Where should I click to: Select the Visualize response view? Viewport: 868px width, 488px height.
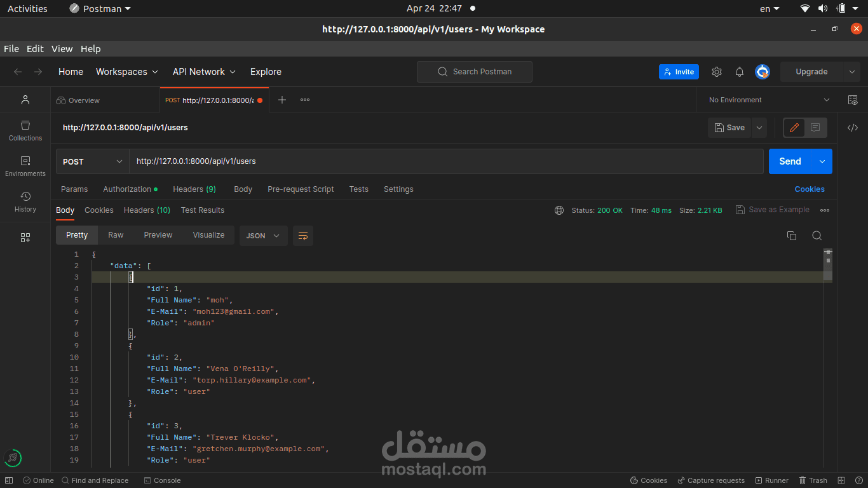coord(208,235)
